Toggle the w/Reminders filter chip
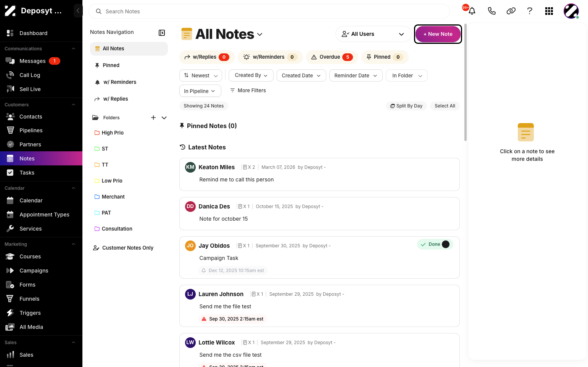The image size is (588, 367). 270,57
